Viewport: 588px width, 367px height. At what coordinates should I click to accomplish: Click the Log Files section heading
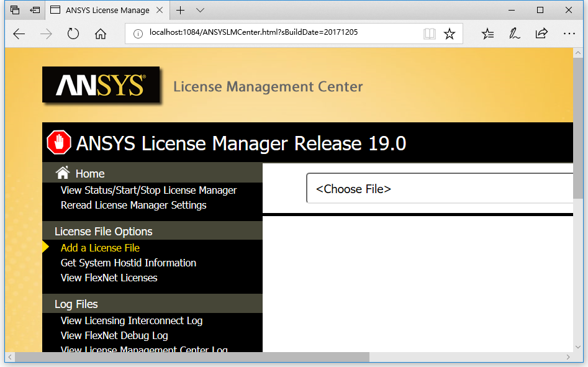[76, 304]
